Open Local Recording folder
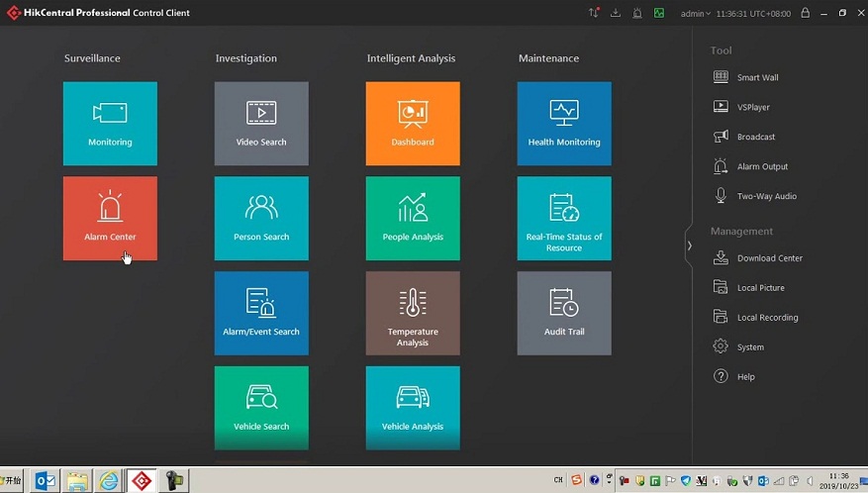 tap(755, 318)
